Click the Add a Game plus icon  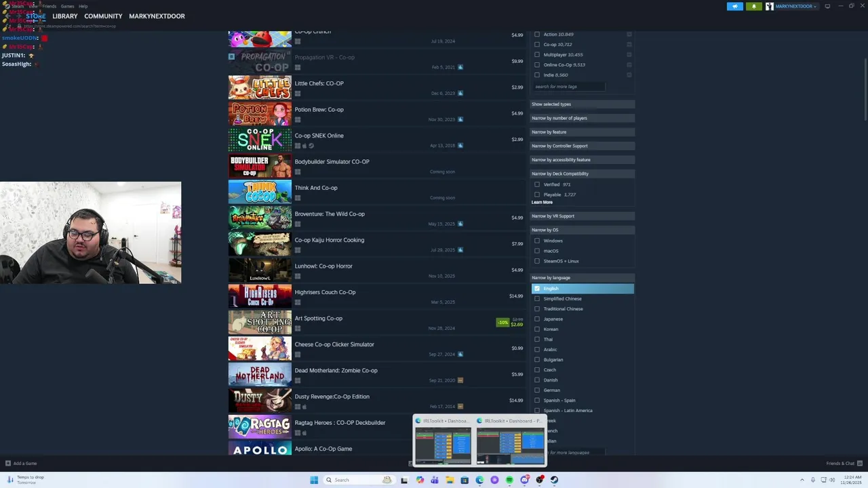tap(8, 464)
